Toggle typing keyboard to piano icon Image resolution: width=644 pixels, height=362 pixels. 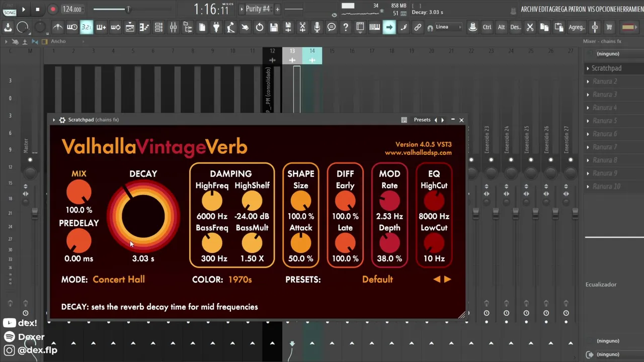tap(374, 27)
